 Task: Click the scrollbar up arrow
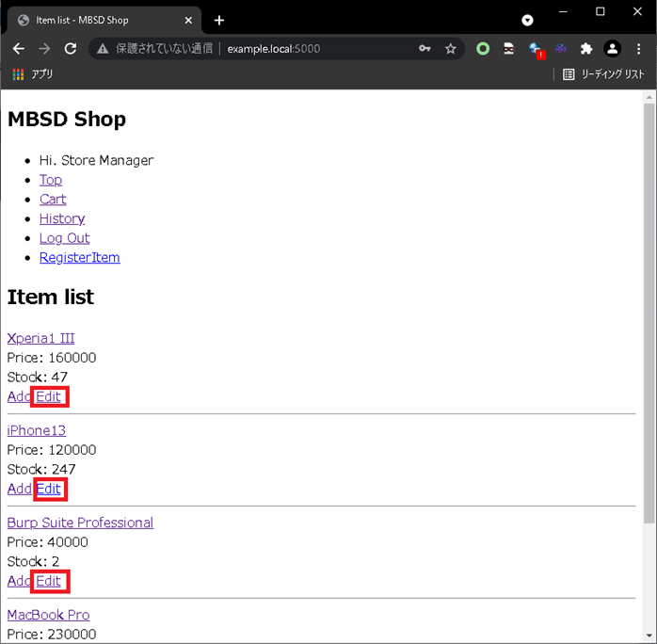coord(649,97)
